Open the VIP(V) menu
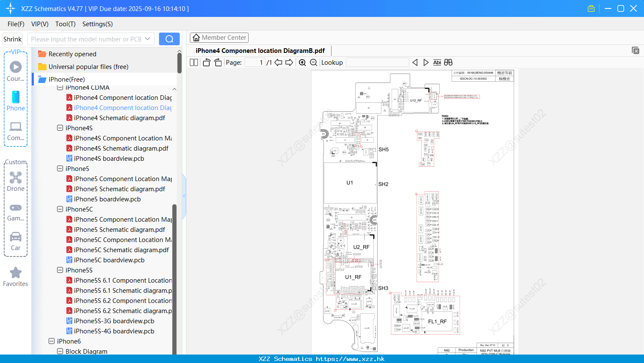Viewport: 644px width, 363px height. point(40,24)
